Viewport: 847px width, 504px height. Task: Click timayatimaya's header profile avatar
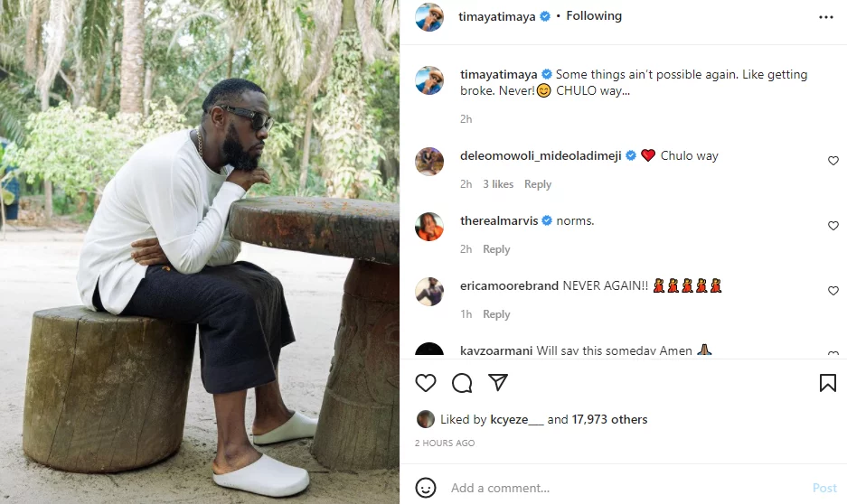(429, 17)
